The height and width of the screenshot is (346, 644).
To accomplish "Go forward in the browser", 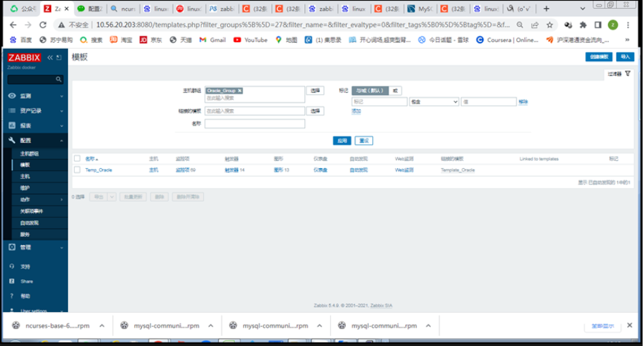I will click(x=28, y=25).
